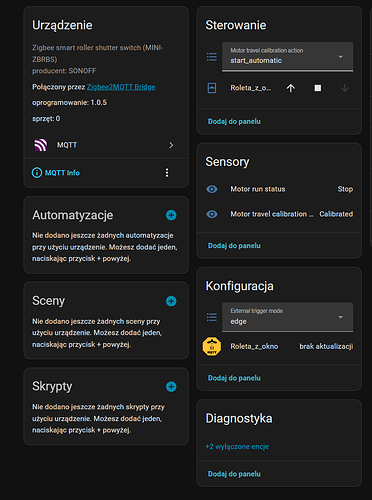This screenshot has height=500, width=372.
Task: Open Roleta_z_okno update entity
Action: coord(254,346)
